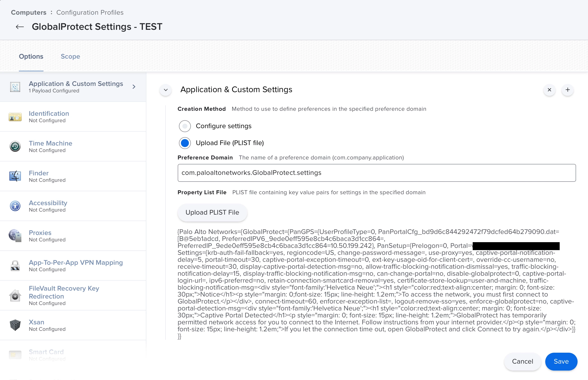Click the PLIST contents text block
Viewport: 588px width, 380px height.
[377, 284]
